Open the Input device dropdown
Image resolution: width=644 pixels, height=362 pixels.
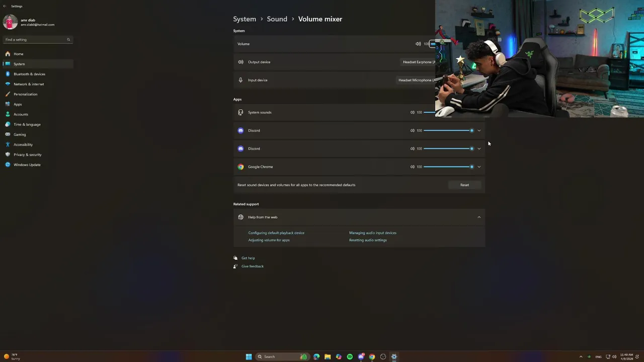pyautogui.click(x=417, y=80)
